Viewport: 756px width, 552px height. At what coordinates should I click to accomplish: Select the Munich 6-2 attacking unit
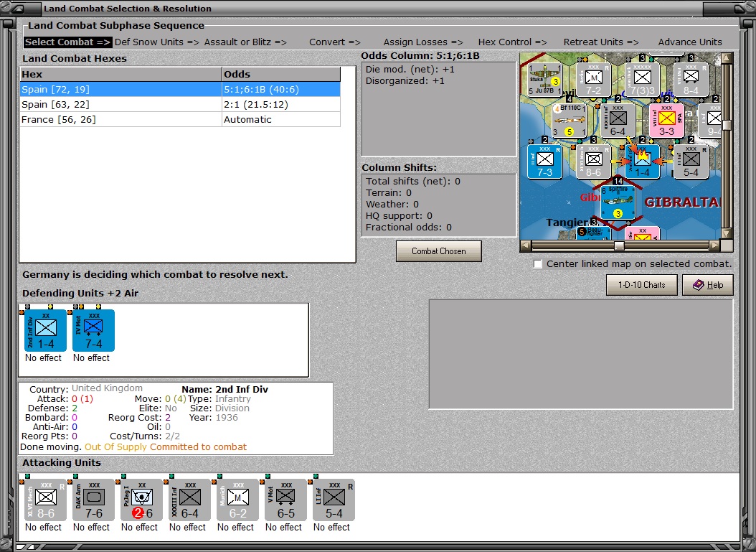(237, 500)
